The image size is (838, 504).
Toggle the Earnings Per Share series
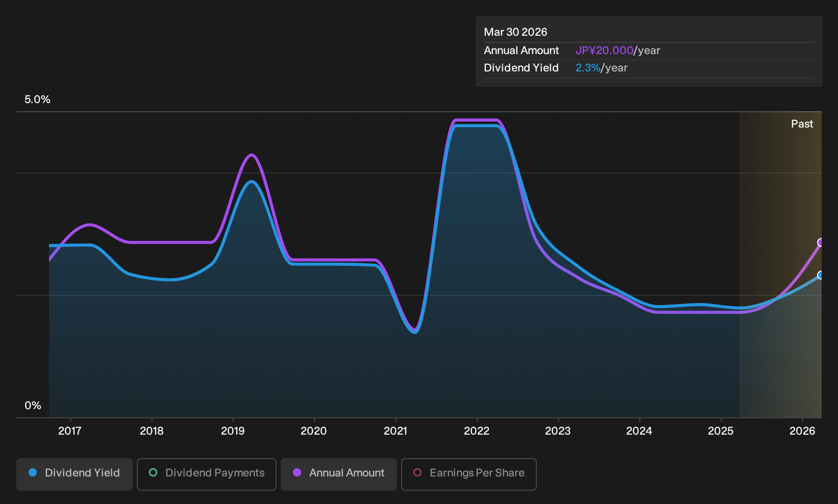click(469, 474)
